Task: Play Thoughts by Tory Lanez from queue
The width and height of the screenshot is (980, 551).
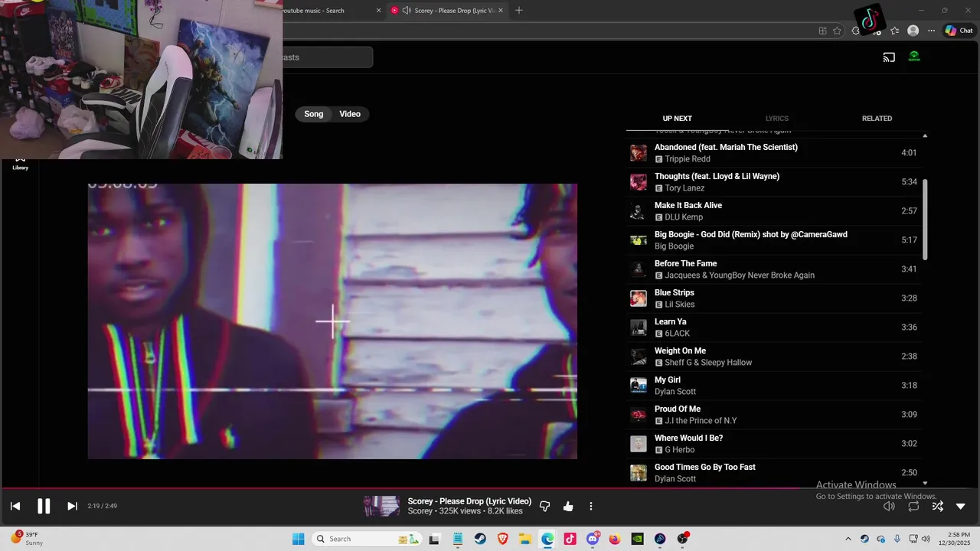Action: pos(773,181)
